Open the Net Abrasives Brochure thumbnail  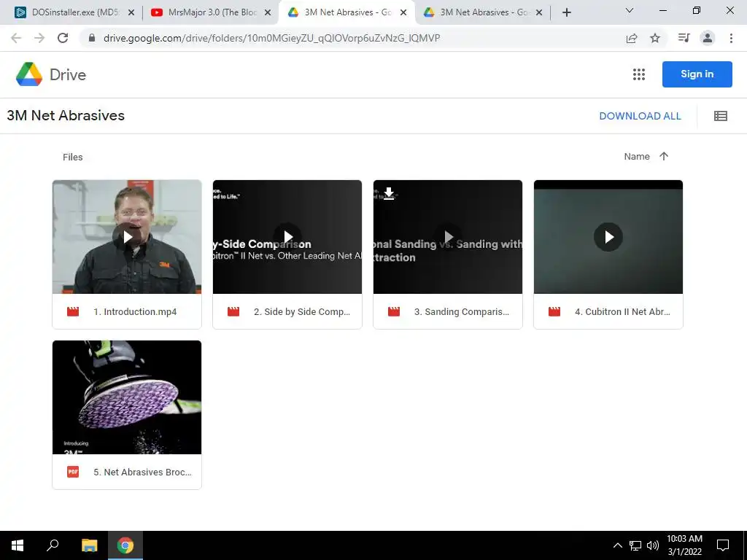pyautogui.click(x=127, y=397)
